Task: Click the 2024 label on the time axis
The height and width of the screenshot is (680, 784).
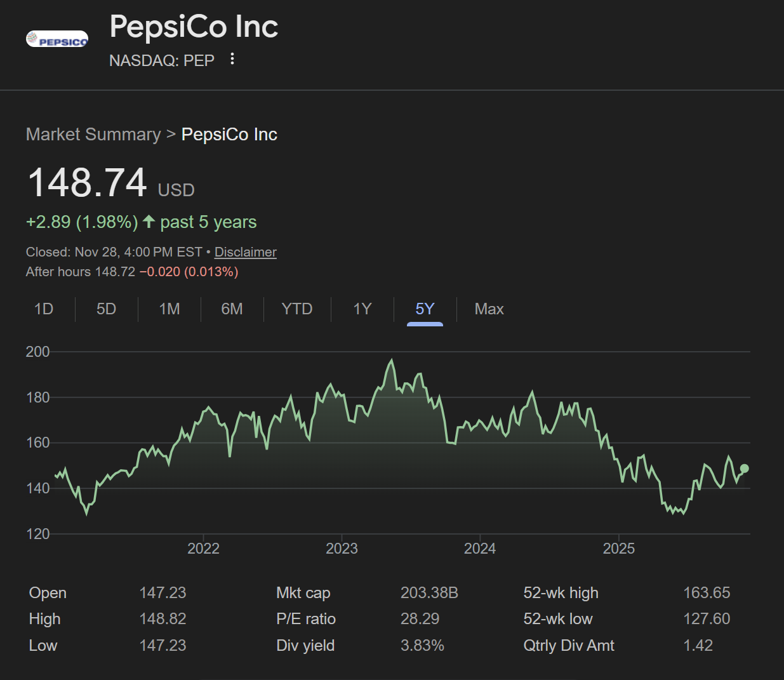Action: [x=480, y=549]
